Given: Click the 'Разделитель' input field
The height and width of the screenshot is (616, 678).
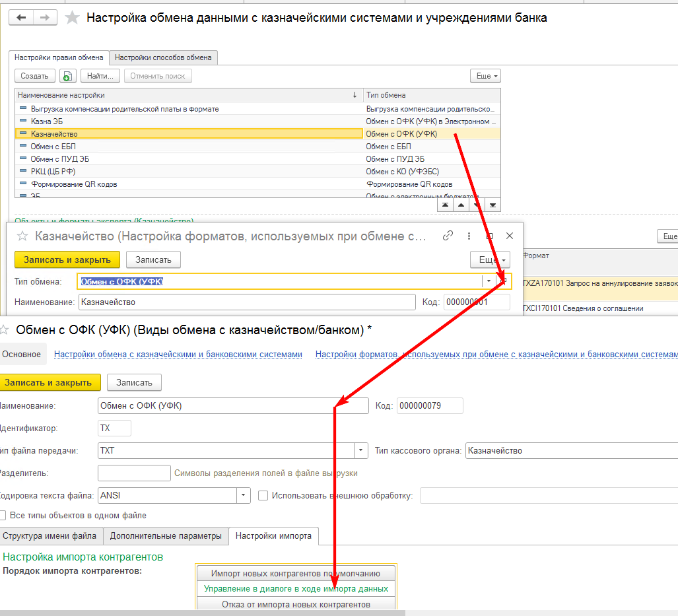Looking at the screenshot, I should tap(134, 473).
